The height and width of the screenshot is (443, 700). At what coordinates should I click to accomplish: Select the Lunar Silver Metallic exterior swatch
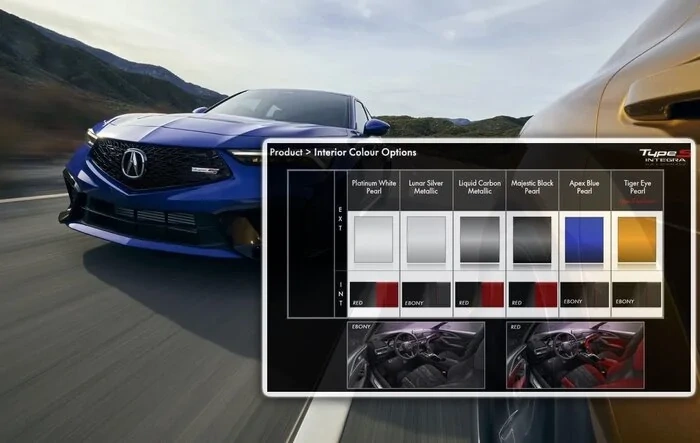[x=426, y=240]
